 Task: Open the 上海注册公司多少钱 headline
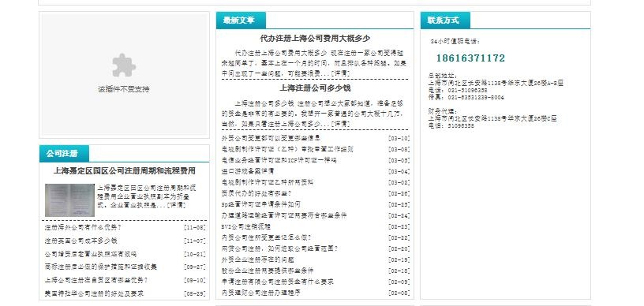point(315,88)
